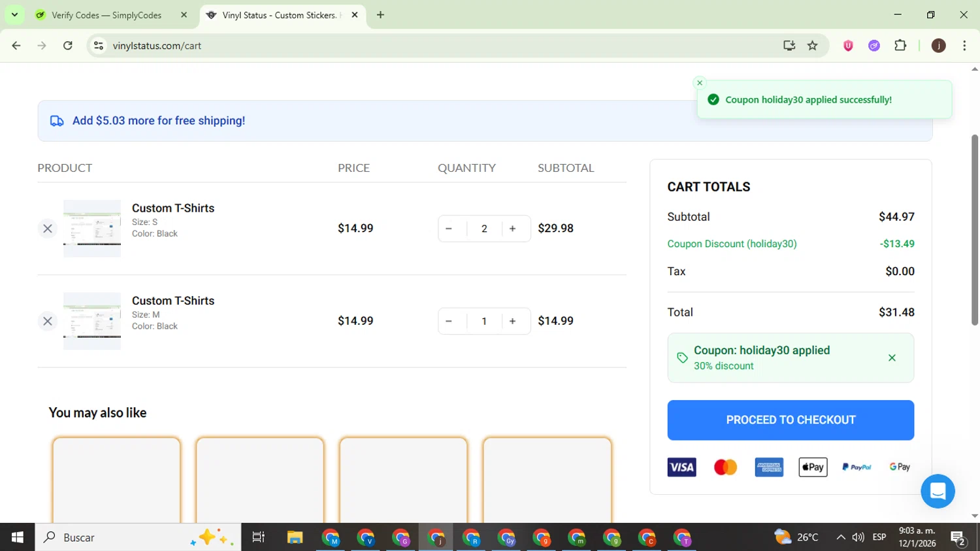Select the American Express payment icon

[769, 467]
